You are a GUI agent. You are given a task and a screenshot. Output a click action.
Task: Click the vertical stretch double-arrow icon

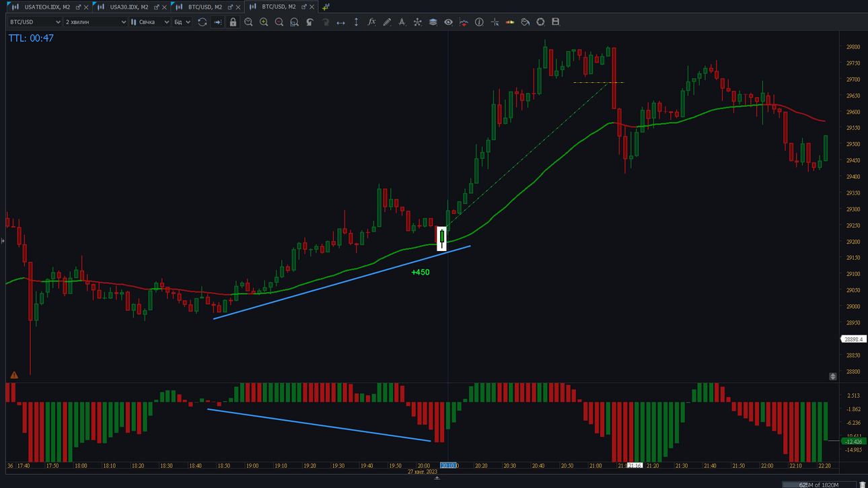pyautogui.click(x=356, y=22)
